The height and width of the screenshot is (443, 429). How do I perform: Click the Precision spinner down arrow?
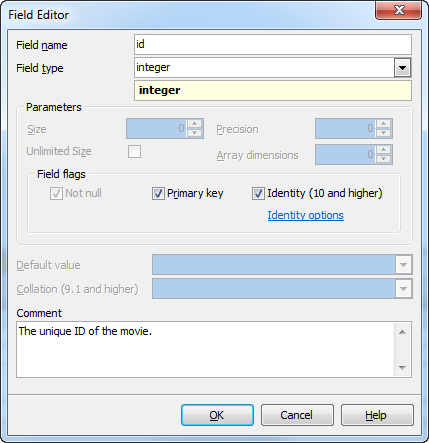[384, 133]
